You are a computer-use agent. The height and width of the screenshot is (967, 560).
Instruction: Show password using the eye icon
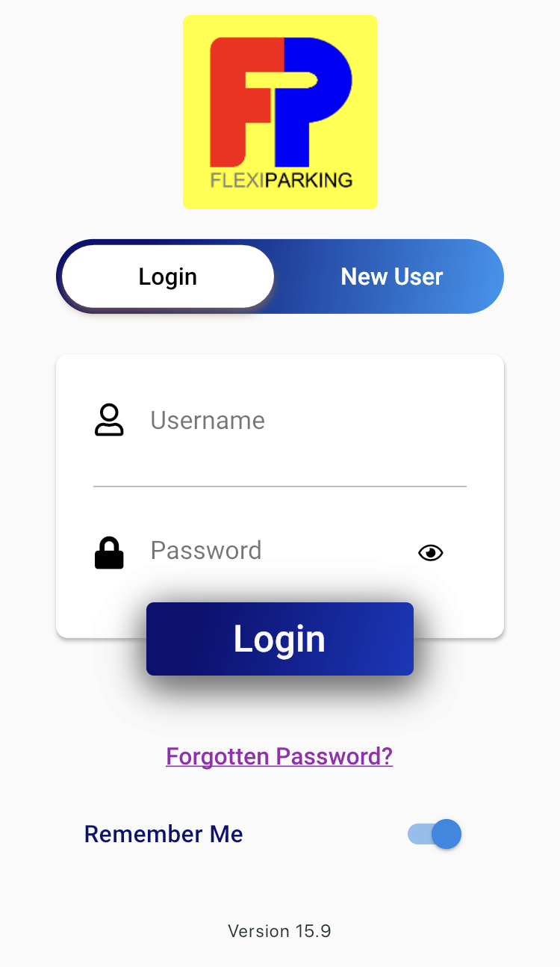(x=431, y=553)
